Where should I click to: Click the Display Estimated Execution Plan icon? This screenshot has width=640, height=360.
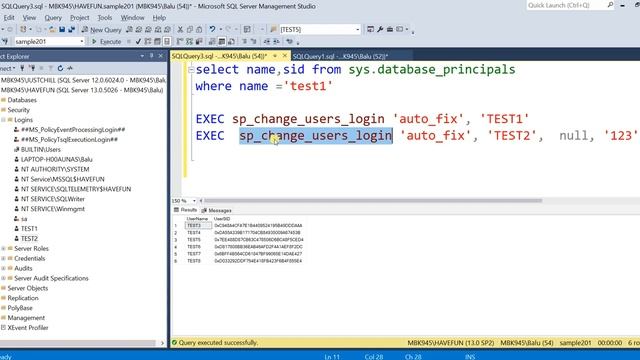147,41
